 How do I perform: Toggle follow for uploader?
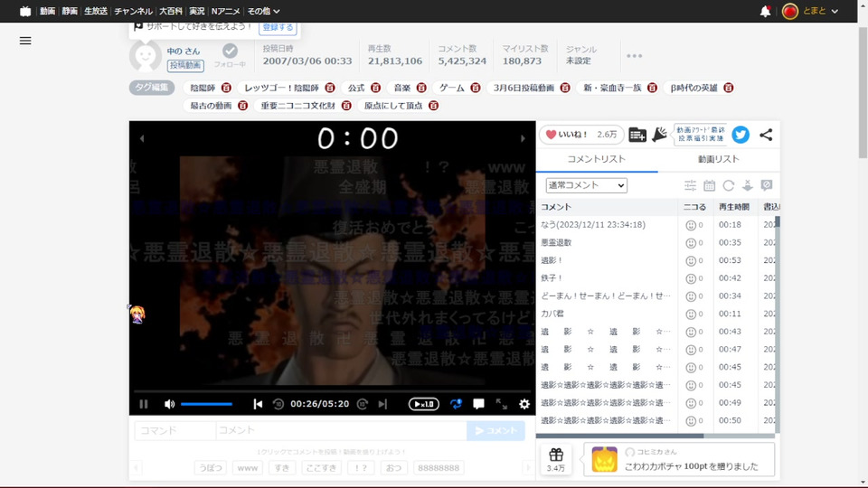230,55
